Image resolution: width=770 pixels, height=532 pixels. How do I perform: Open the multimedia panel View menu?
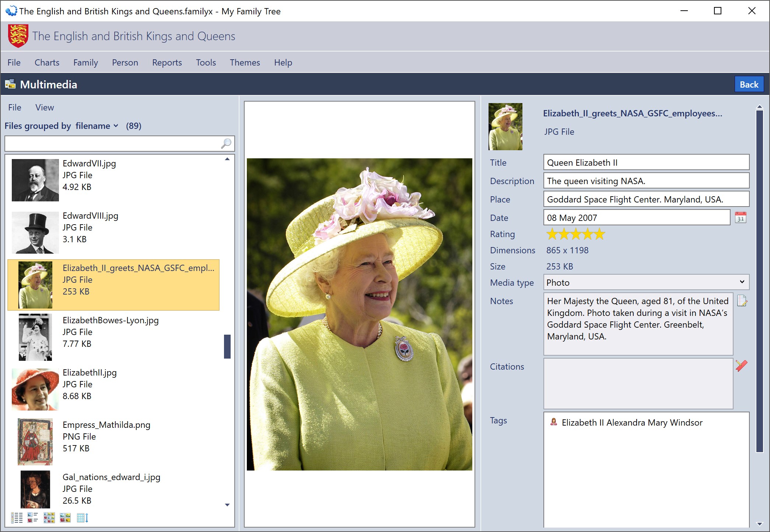point(45,108)
